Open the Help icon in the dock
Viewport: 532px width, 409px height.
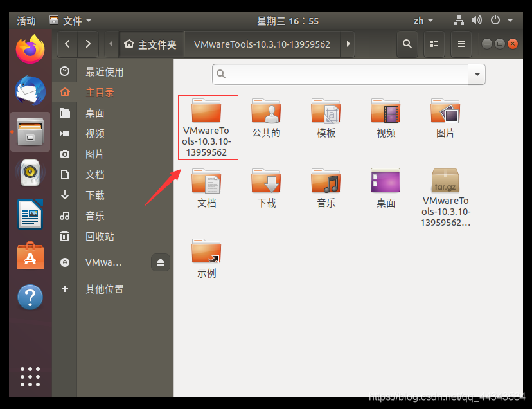click(30, 297)
